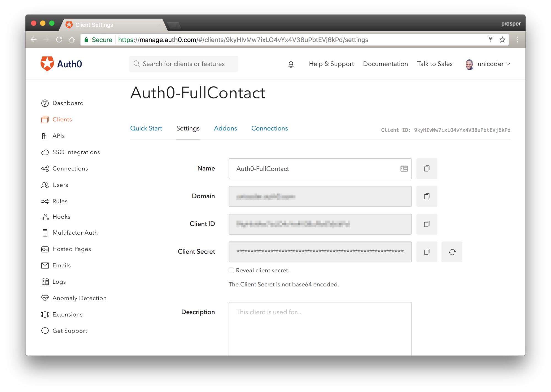
Task: Click the copy icon next to Client ID
Action: click(427, 224)
